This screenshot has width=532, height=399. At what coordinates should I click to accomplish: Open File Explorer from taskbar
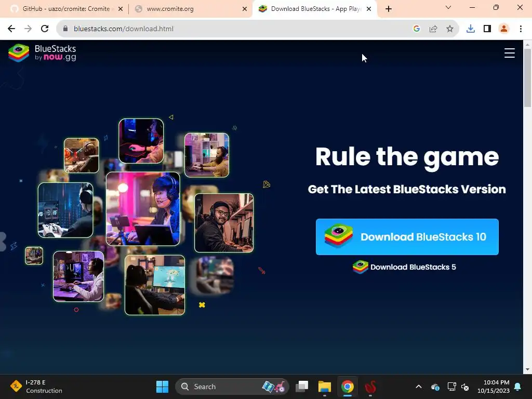click(x=324, y=387)
